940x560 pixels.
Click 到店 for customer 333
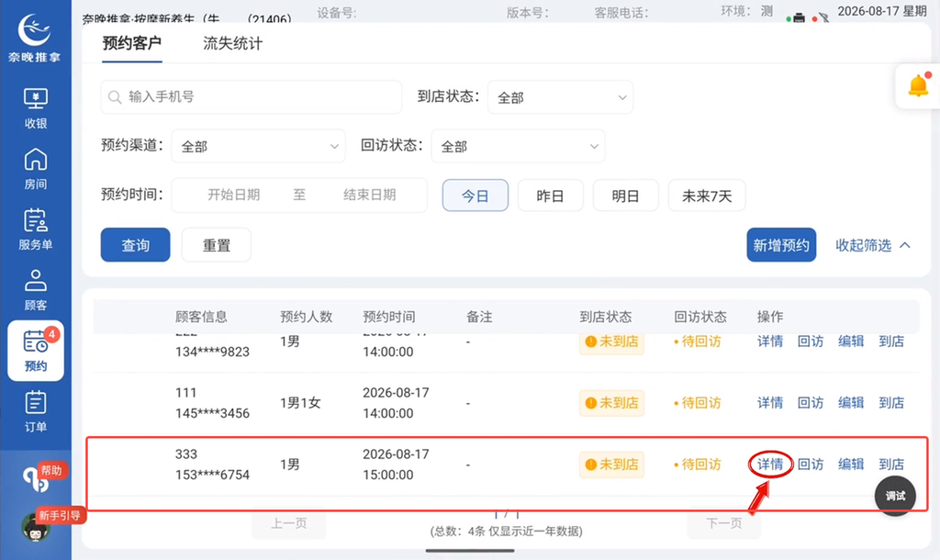pyautogui.click(x=891, y=465)
